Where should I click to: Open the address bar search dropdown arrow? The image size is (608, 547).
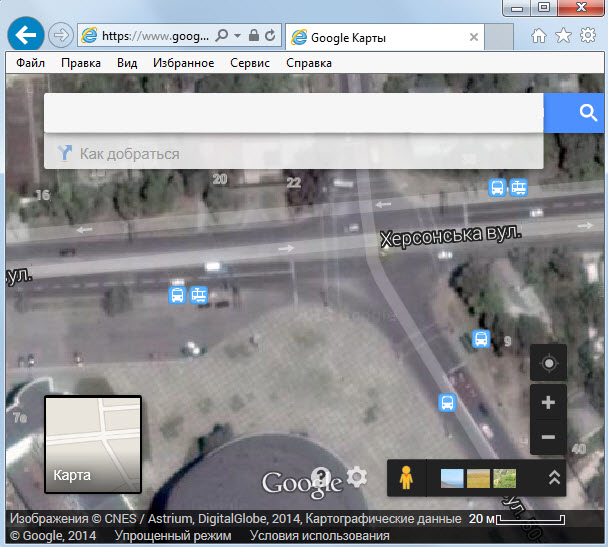[x=237, y=36]
